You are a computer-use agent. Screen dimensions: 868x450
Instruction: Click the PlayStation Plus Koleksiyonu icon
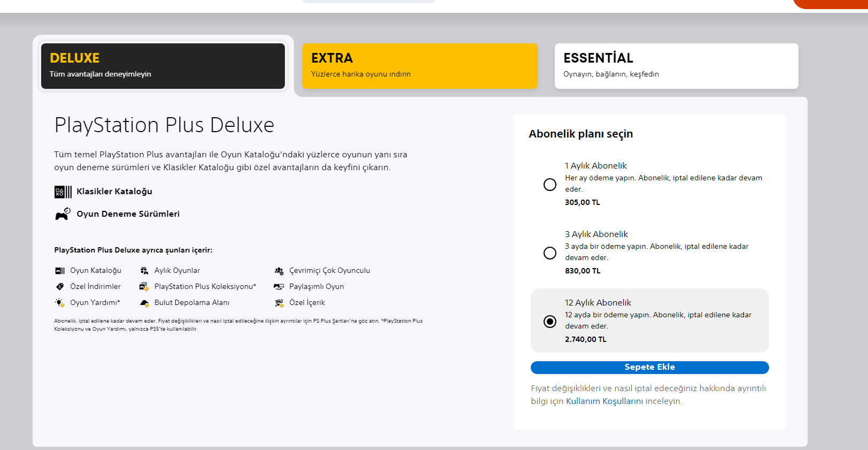click(144, 287)
